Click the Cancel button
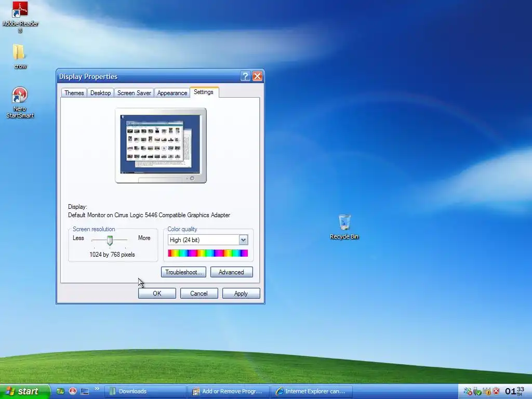This screenshot has height=399, width=532. click(x=199, y=294)
